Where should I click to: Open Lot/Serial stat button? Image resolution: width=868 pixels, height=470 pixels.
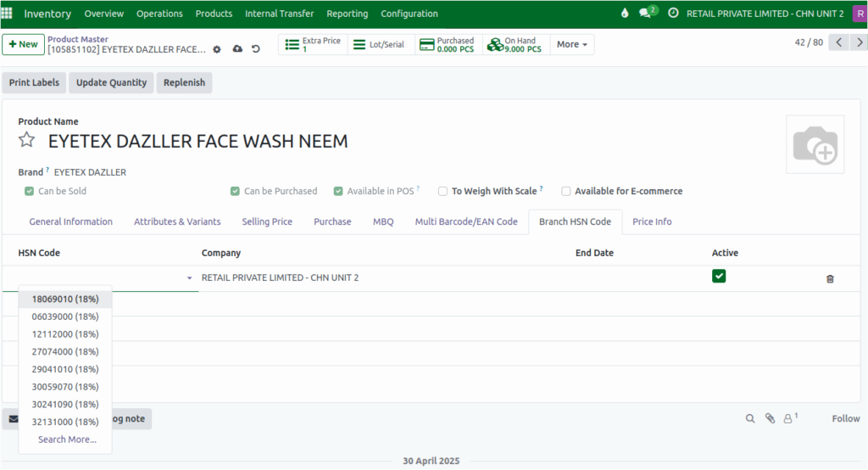[381, 44]
